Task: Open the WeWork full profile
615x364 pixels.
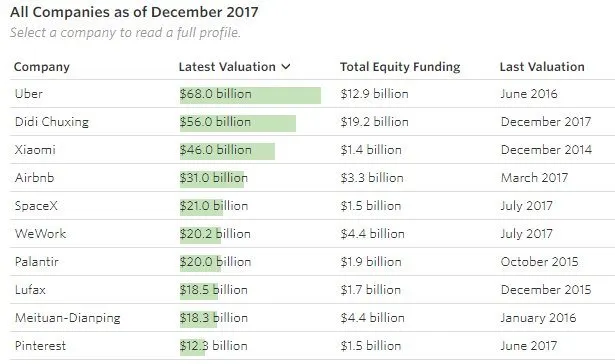Action: click(x=40, y=234)
